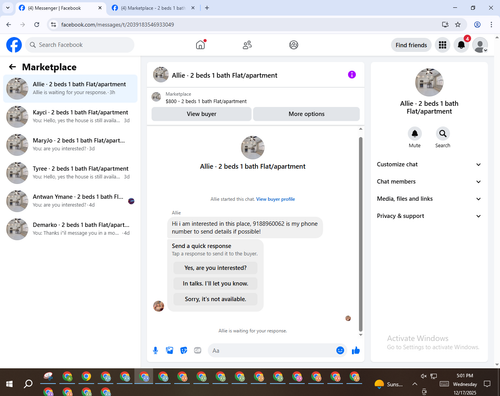Open Windows taskbar search
Image resolution: width=500 pixels, height=396 pixels.
point(28,384)
